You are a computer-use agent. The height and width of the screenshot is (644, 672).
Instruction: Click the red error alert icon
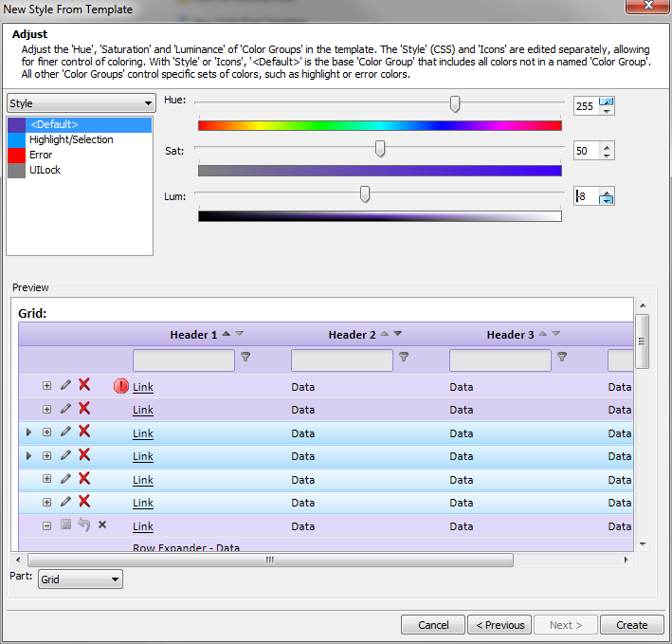[x=121, y=386]
